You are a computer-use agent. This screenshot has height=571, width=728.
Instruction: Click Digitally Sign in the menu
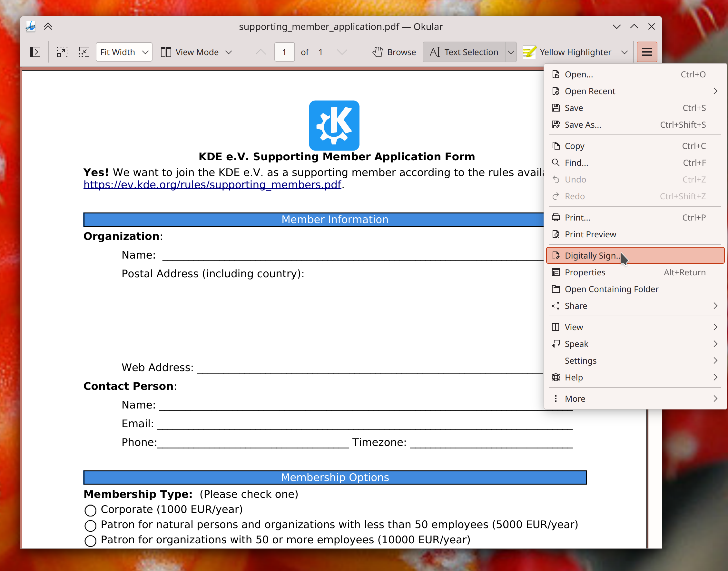(595, 255)
